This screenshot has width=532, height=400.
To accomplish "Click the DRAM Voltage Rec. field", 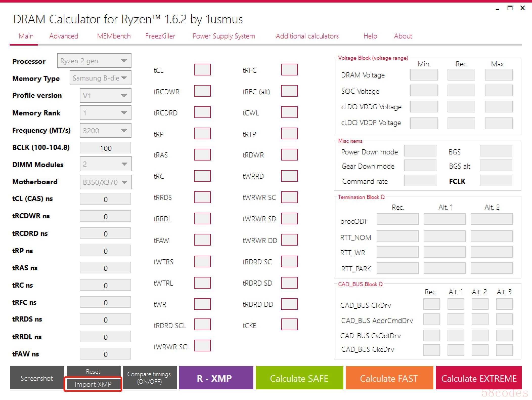I will click(x=461, y=75).
